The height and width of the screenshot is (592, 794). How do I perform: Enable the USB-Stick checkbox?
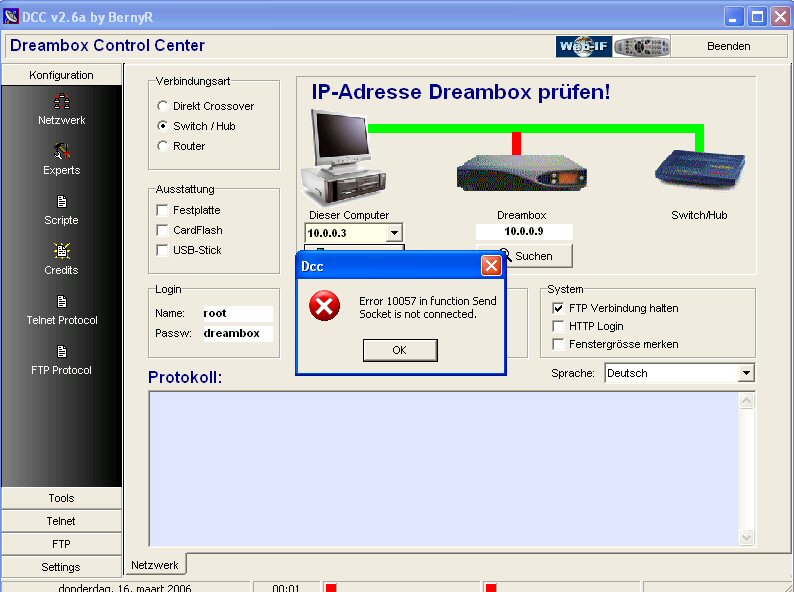click(x=163, y=250)
